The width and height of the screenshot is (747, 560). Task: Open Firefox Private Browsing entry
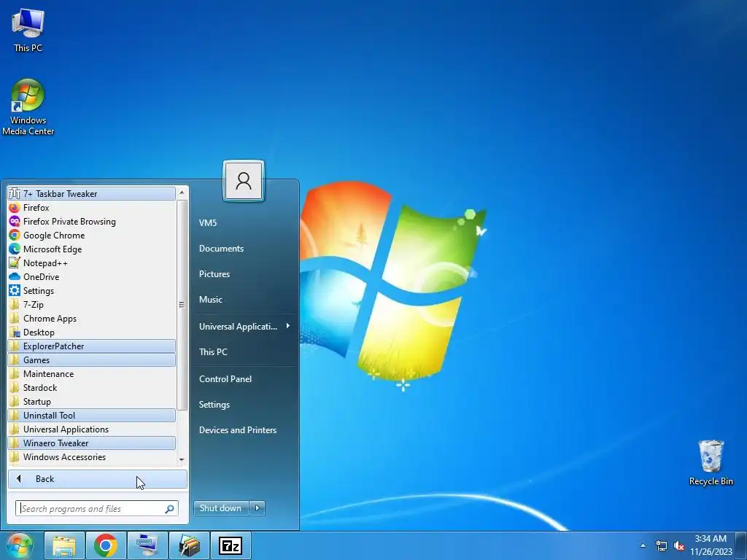(91, 222)
